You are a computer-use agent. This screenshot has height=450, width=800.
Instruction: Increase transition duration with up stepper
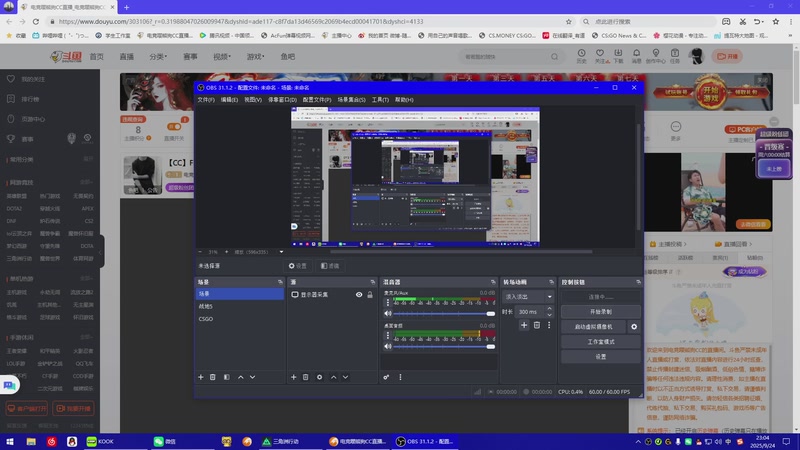pos(549,309)
